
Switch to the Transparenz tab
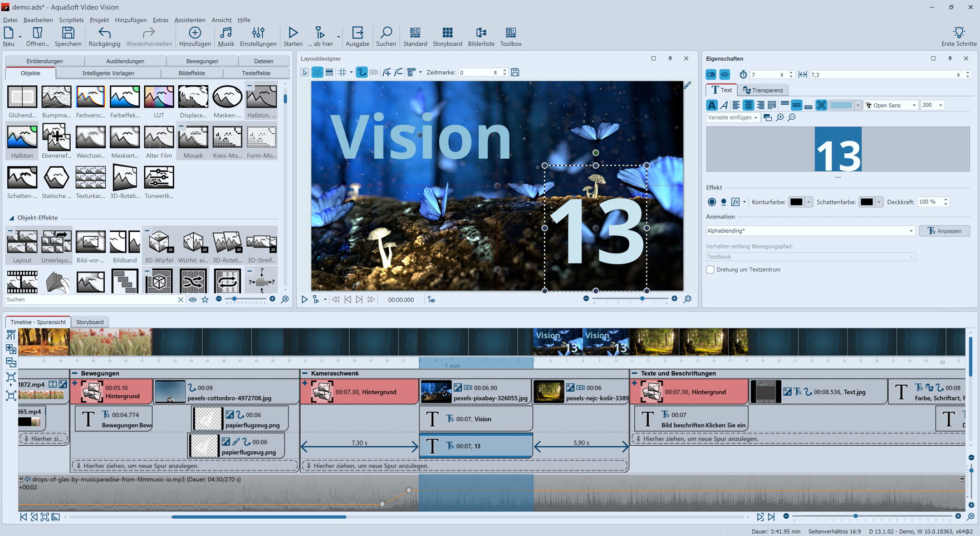pos(763,90)
